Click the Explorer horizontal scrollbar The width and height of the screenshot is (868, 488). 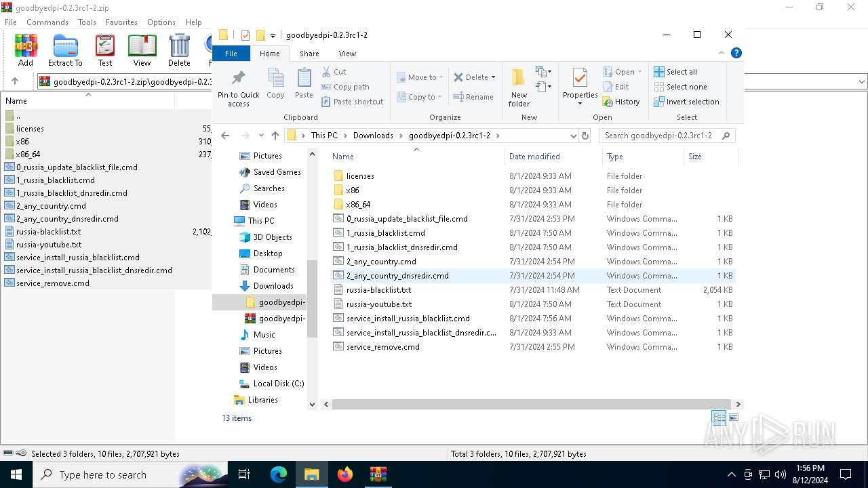pos(530,404)
